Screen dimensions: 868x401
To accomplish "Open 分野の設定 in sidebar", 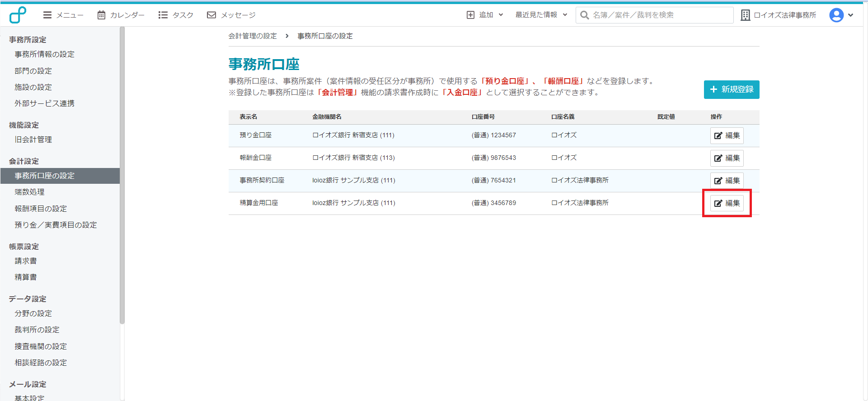I will pos(33,313).
